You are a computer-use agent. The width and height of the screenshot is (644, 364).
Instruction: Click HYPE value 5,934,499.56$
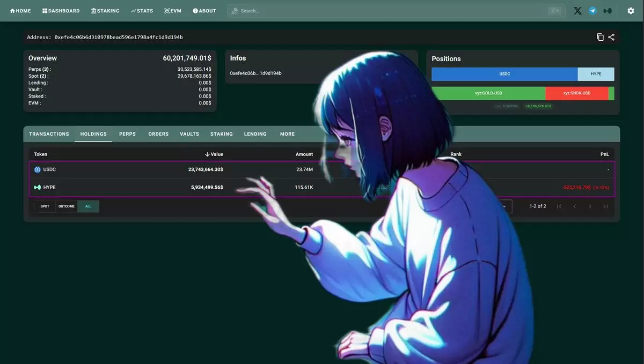tap(207, 187)
